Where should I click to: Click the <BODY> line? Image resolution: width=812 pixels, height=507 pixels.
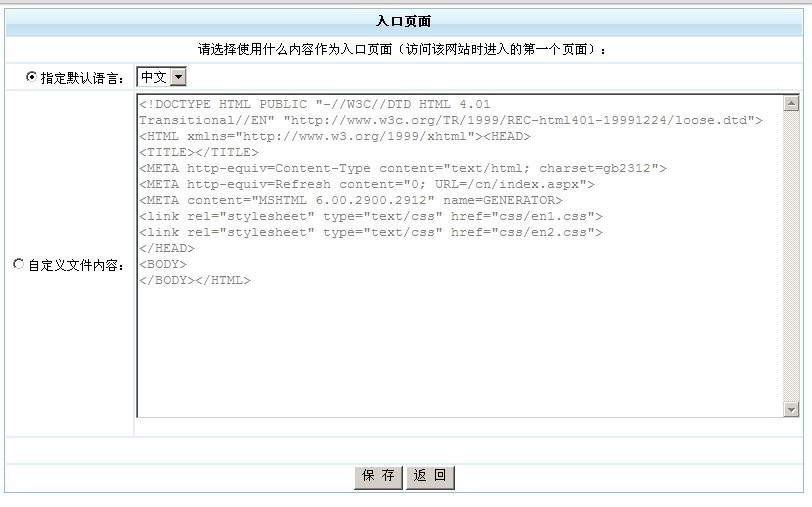(x=163, y=265)
